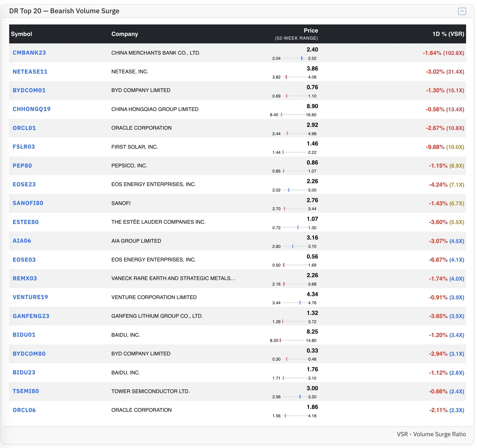Open the FSLR03 symbol link
This screenshot has height=448, width=477.
24,147
